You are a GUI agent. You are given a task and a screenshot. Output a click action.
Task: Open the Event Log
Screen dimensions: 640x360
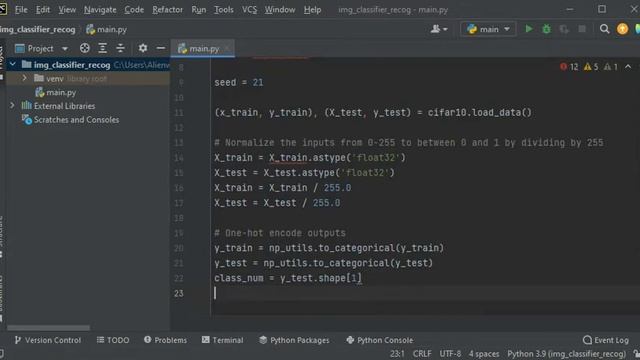click(606, 340)
